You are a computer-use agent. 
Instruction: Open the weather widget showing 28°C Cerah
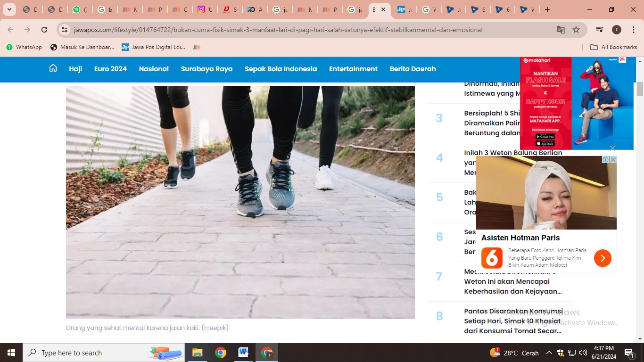click(x=514, y=353)
